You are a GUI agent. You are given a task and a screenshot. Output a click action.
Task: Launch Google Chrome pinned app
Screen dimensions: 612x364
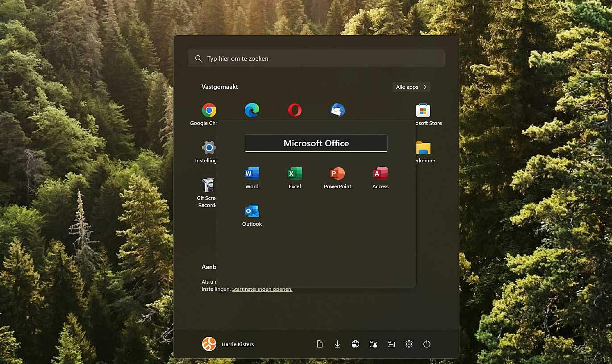click(x=209, y=110)
